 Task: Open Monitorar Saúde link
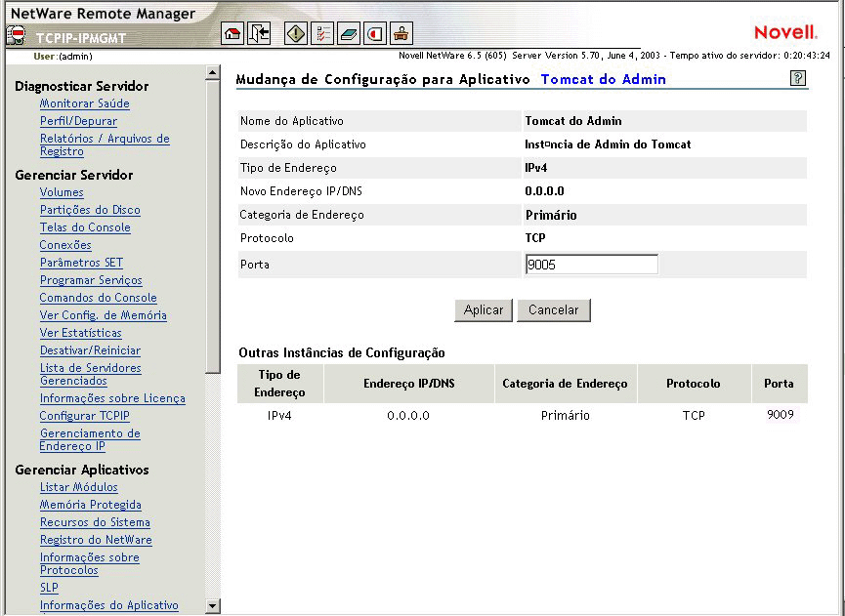tap(85, 103)
